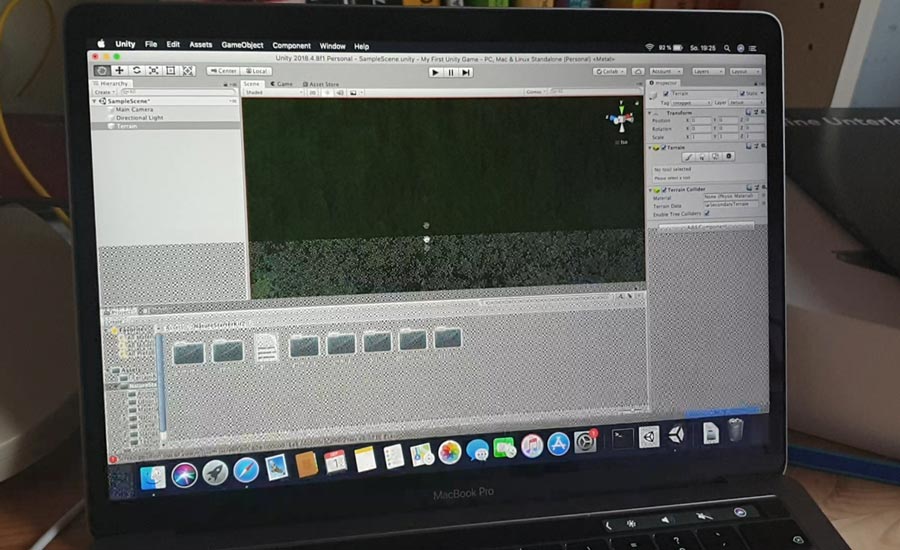Open the Component menu
Viewport: 900px width, 550px height.
[x=292, y=45]
